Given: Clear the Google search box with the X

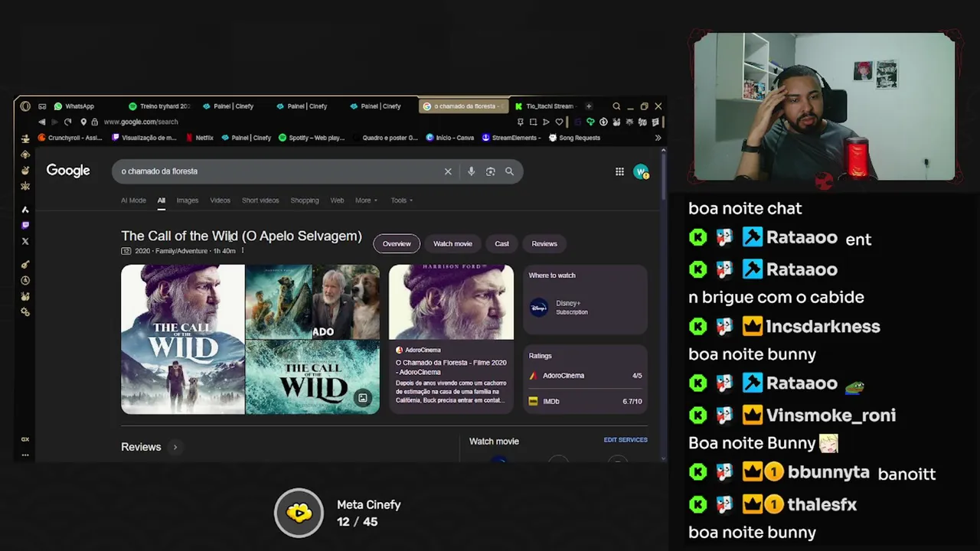Looking at the screenshot, I should [448, 171].
